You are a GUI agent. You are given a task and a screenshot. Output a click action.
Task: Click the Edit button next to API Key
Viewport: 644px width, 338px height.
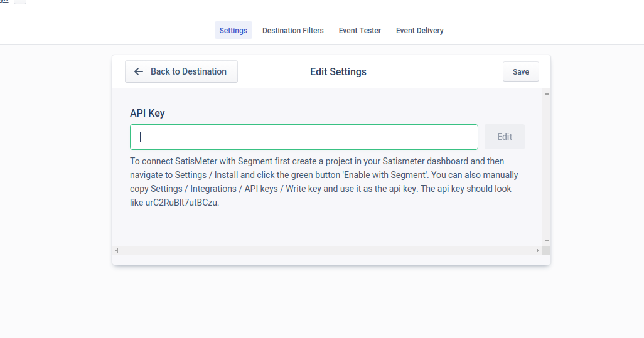click(505, 137)
